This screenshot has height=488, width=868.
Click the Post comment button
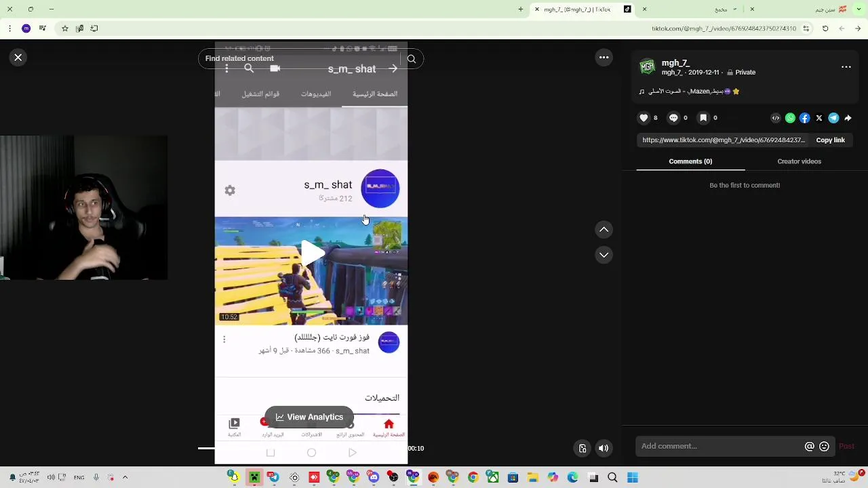tap(846, 446)
